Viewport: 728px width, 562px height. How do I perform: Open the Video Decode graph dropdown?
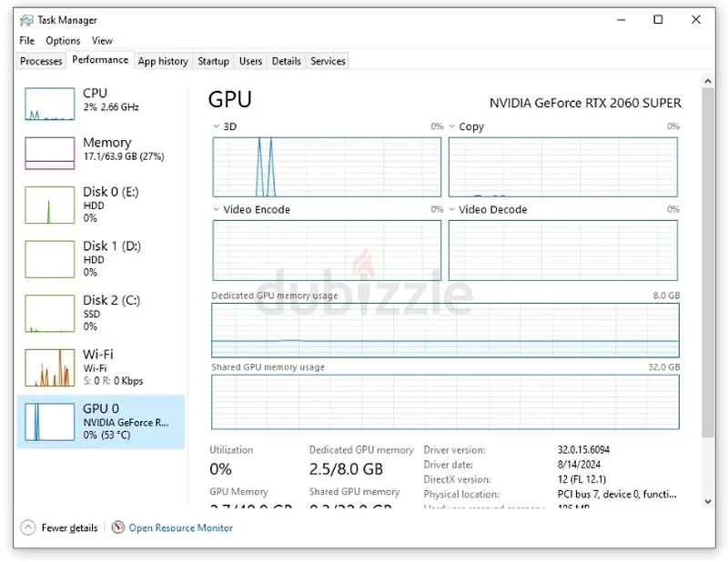(x=452, y=209)
